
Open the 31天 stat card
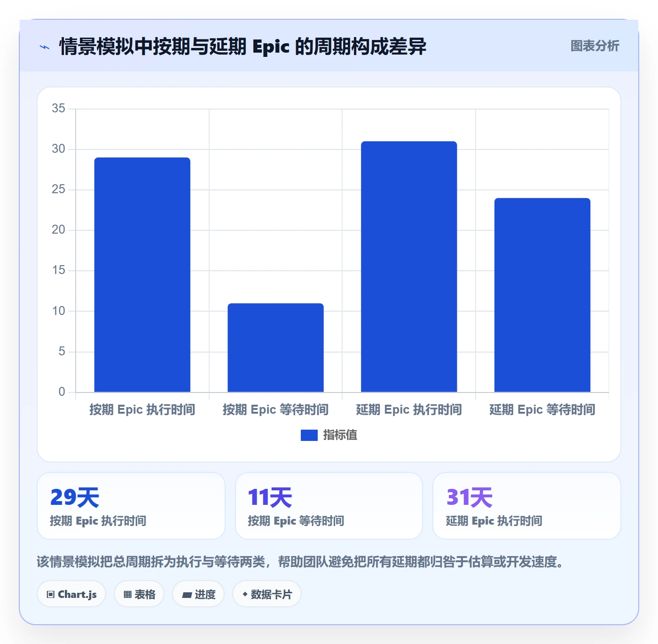(527, 506)
